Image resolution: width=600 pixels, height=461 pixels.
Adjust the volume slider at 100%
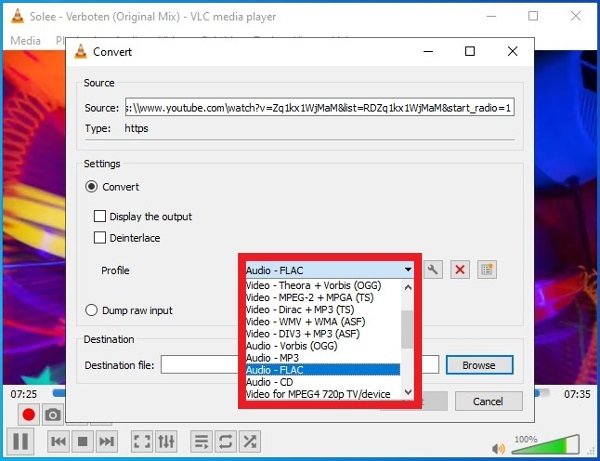coord(545,445)
